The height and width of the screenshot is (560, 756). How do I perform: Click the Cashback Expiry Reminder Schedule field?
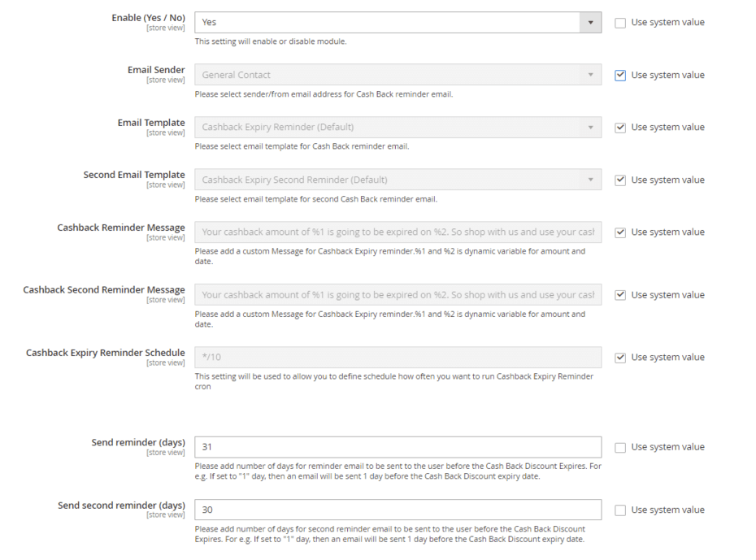tap(398, 358)
